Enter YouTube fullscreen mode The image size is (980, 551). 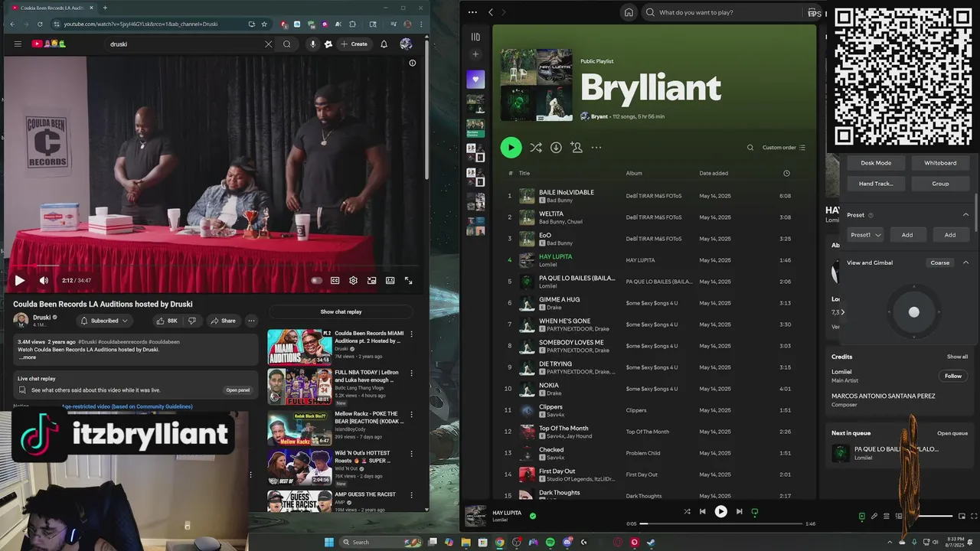pyautogui.click(x=408, y=281)
